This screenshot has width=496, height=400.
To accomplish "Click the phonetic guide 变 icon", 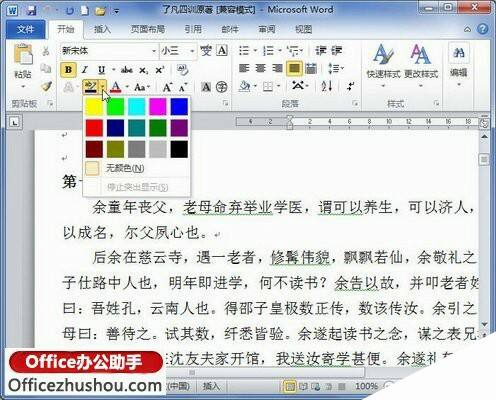I will click(x=206, y=51).
